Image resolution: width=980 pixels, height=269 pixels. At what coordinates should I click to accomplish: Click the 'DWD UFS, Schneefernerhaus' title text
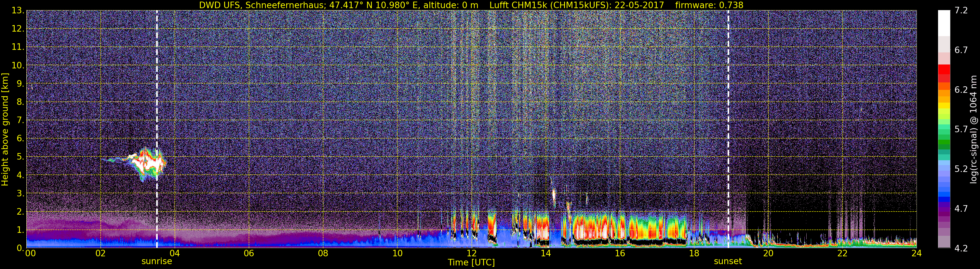pos(262,5)
